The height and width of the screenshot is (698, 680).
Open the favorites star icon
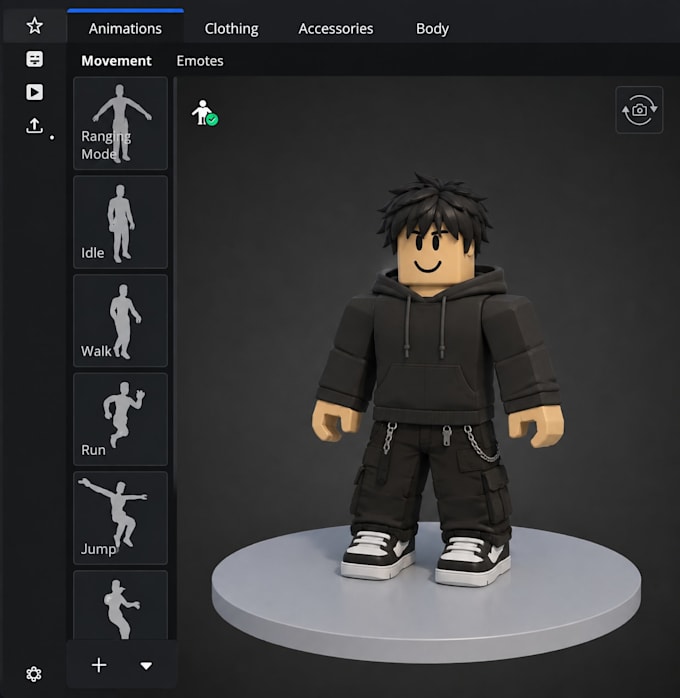click(x=35, y=26)
